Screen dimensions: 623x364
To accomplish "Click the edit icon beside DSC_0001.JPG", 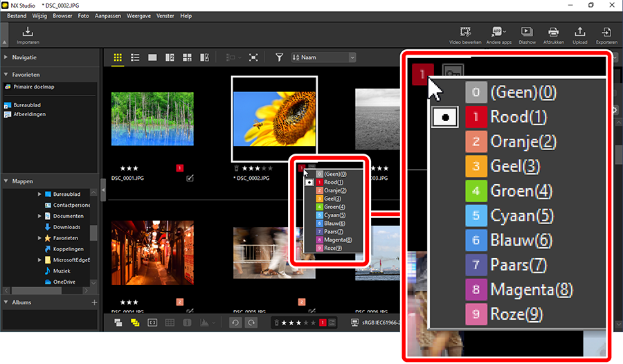I will [x=190, y=178].
